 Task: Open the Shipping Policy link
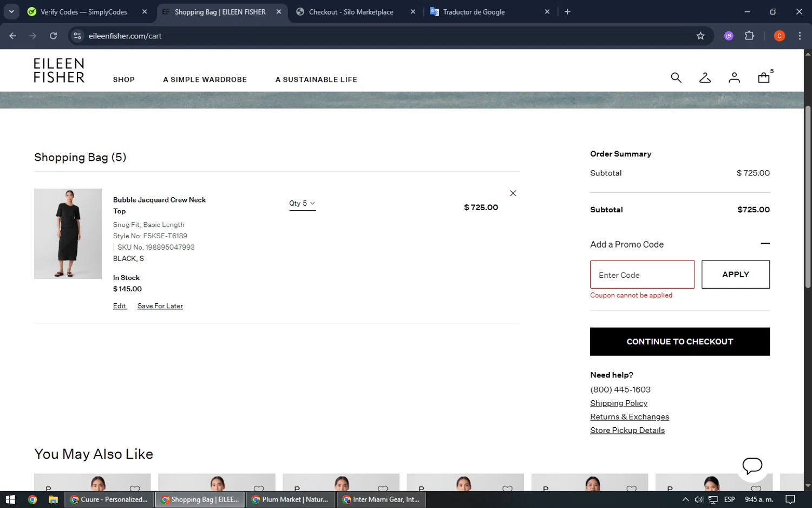click(619, 403)
